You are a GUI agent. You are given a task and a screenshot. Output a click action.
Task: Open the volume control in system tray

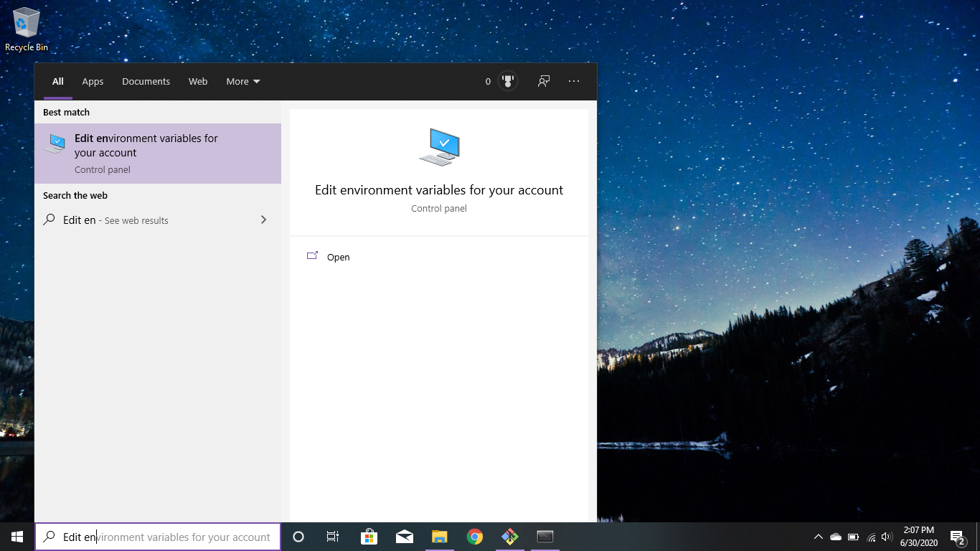pos(887,537)
